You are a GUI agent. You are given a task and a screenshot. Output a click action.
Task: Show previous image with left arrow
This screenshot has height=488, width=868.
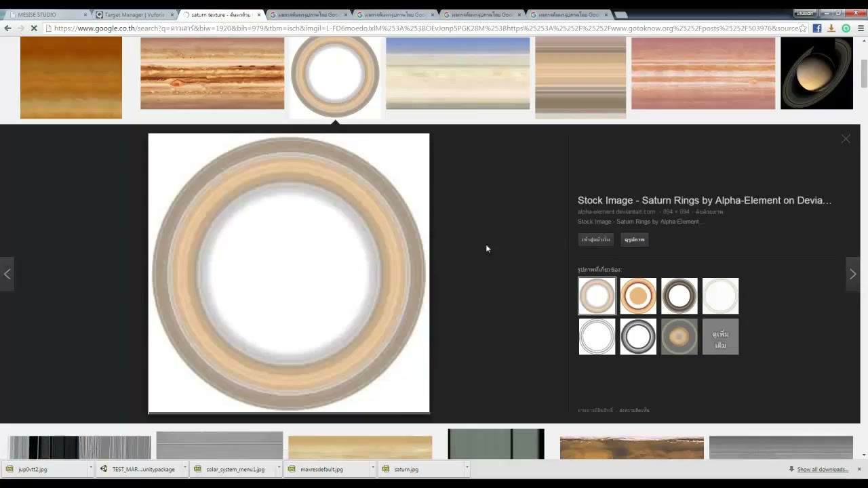click(7, 274)
